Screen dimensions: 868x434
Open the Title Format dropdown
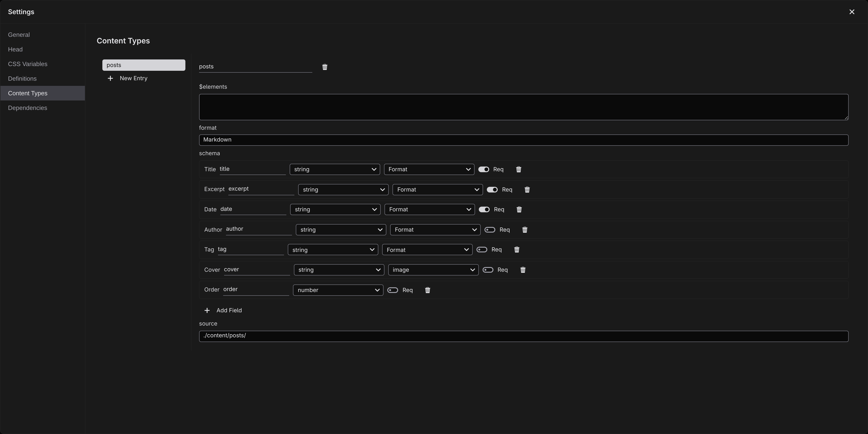429,170
